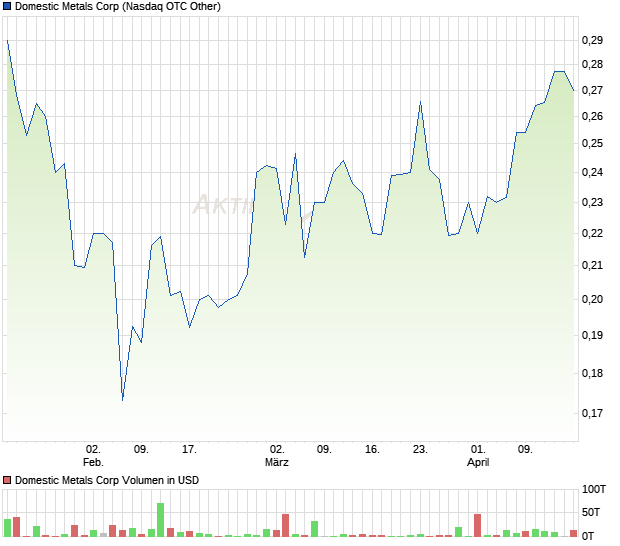
Task: Click the tall red volume bar near 01. April
Action: pos(478,525)
